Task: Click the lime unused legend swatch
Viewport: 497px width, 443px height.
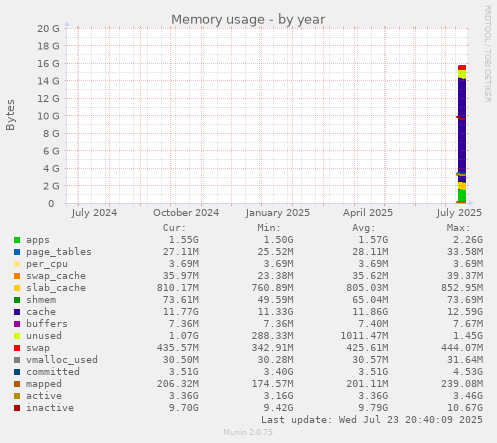Action: [x=17, y=336]
